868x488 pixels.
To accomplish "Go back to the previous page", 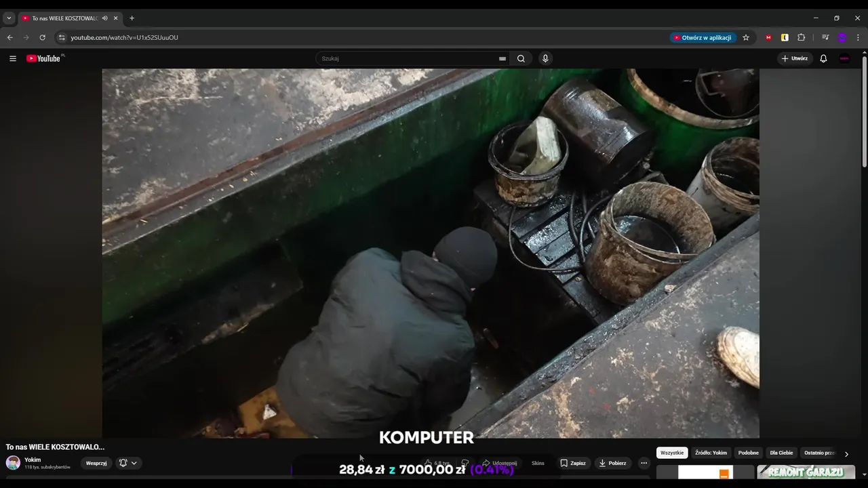I will (x=9, y=37).
